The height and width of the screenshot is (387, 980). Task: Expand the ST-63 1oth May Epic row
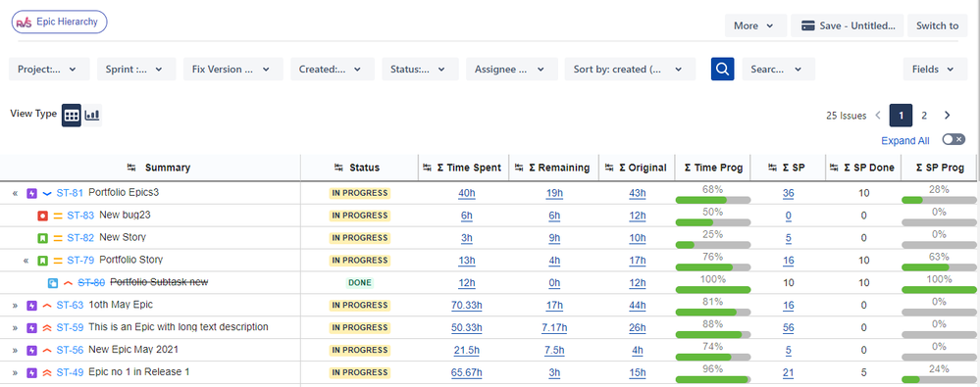point(15,306)
